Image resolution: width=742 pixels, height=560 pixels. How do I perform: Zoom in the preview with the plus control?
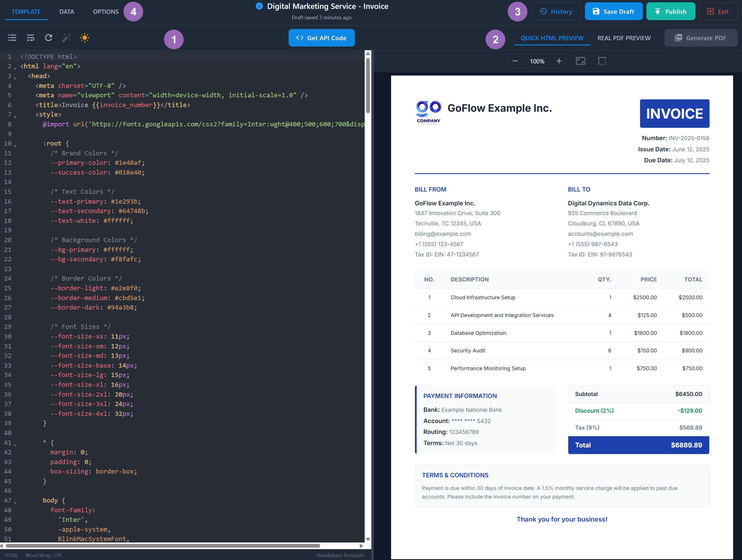(559, 61)
